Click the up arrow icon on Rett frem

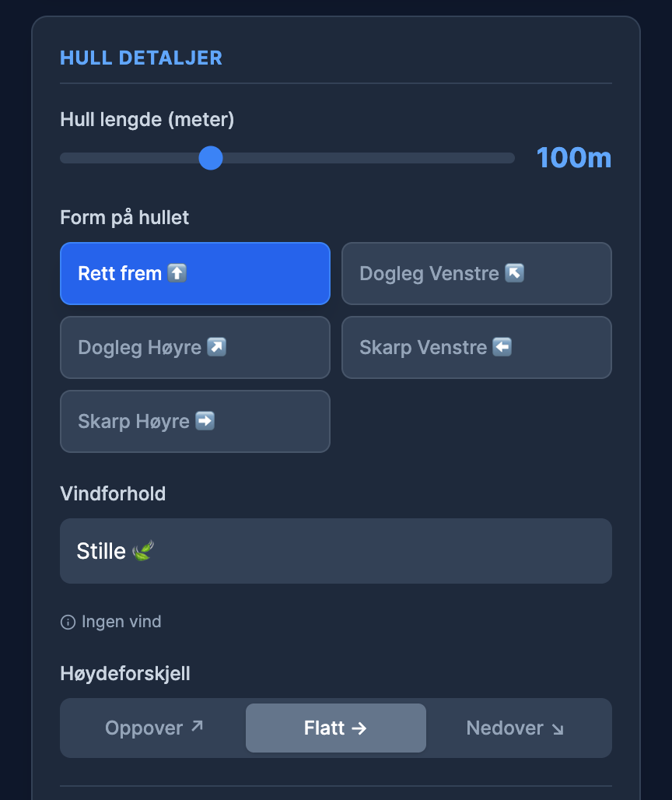click(x=177, y=273)
